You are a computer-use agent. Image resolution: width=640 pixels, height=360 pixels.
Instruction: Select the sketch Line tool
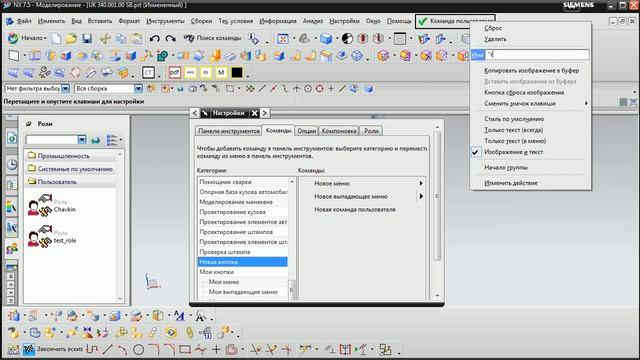(x=107, y=349)
